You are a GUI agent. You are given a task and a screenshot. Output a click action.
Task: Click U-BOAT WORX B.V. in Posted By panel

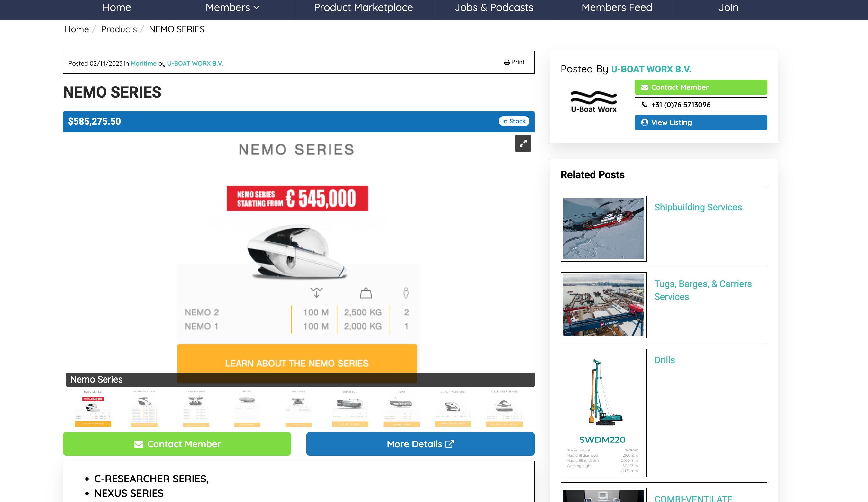tap(651, 69)
